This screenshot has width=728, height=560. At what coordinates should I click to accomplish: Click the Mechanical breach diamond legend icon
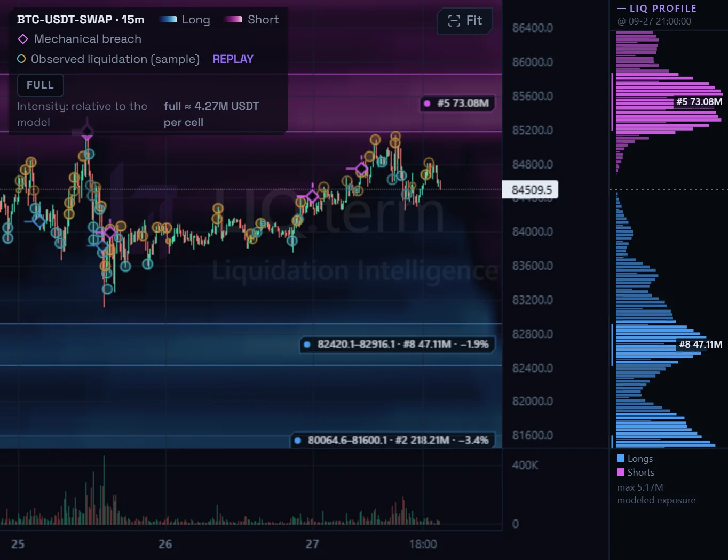click(23, 39)
